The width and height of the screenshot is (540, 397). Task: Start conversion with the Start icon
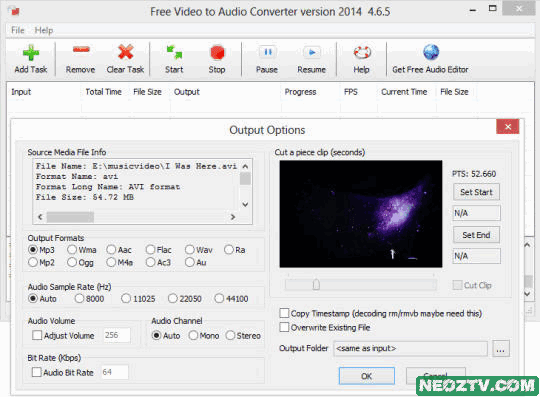coord(174,52)
